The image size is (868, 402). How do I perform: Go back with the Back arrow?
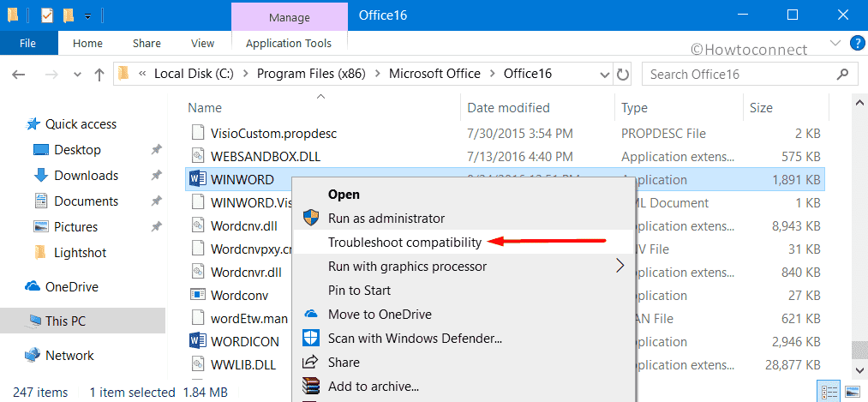pos(18,75)
